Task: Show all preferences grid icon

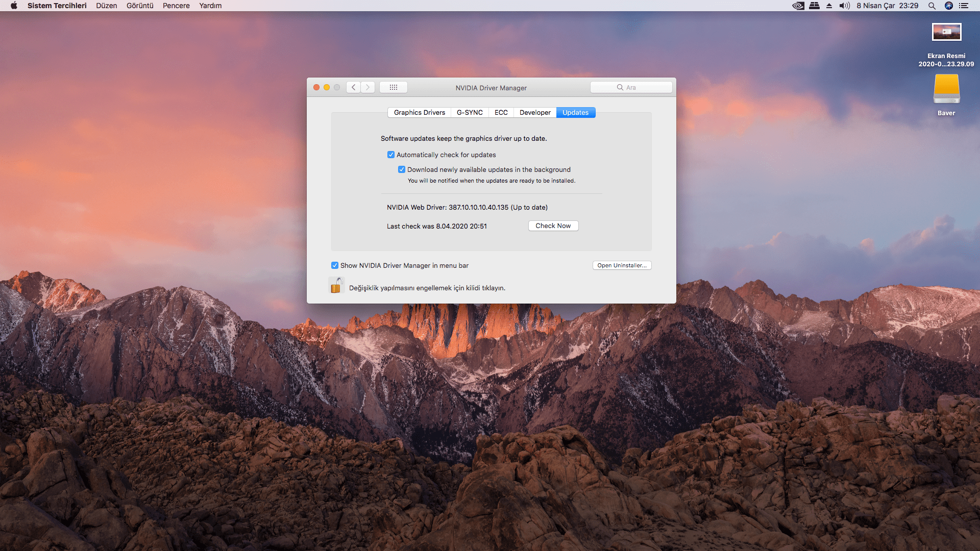Action: (393, 87)
